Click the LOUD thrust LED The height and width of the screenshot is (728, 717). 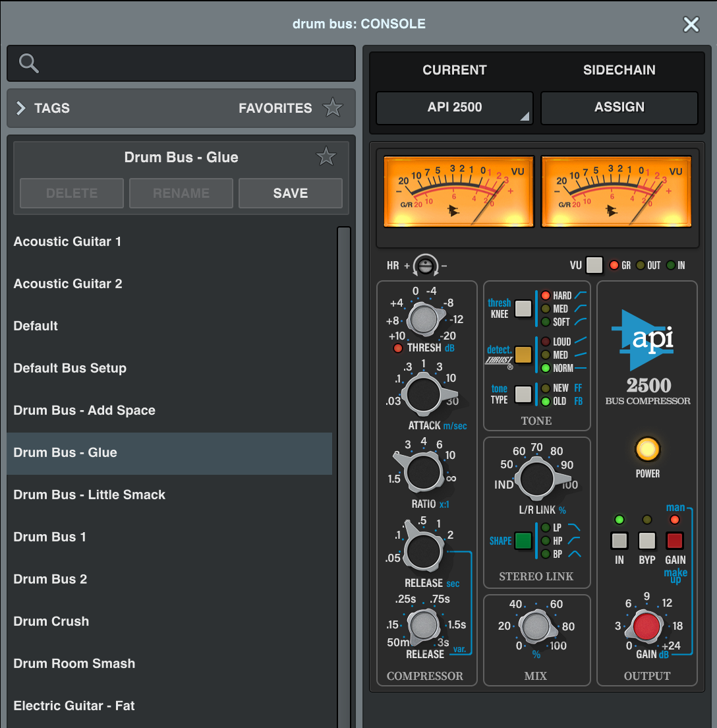coord(546,342)
